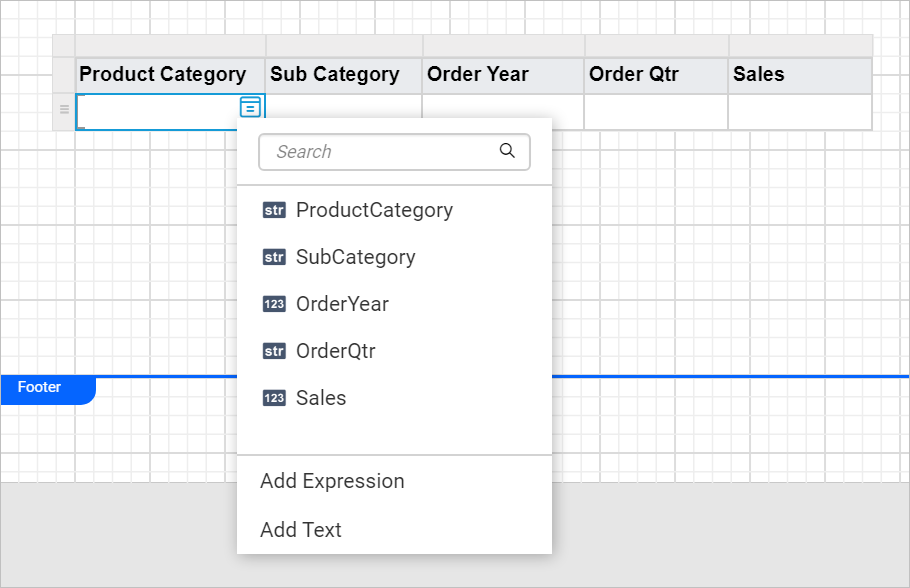Select the row handle grip icon
This screenshot has width=910, height=588.
[64, 109]
